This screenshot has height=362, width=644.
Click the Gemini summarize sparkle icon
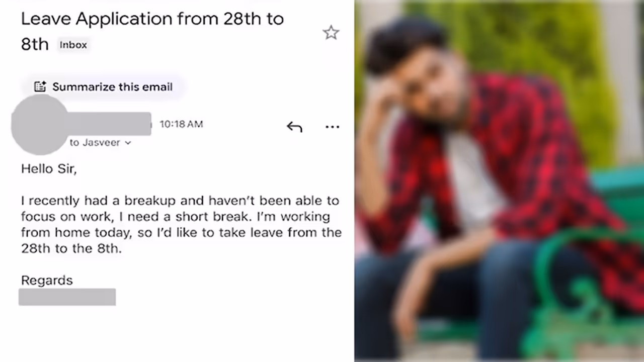pos(40,86)
